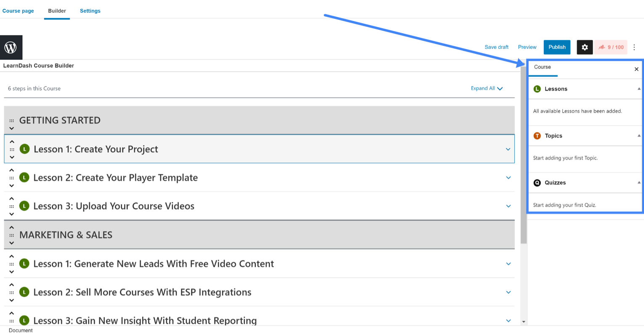Expand Lesson 2: Create Your Player Template
644x335 pixels.
pyautogui.click(x=508, y=178)
